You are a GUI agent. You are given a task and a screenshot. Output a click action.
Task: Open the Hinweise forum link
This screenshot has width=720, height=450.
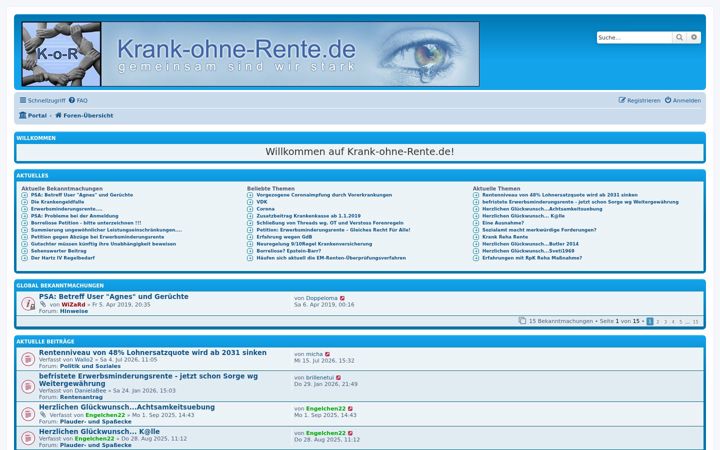(74, 311)
